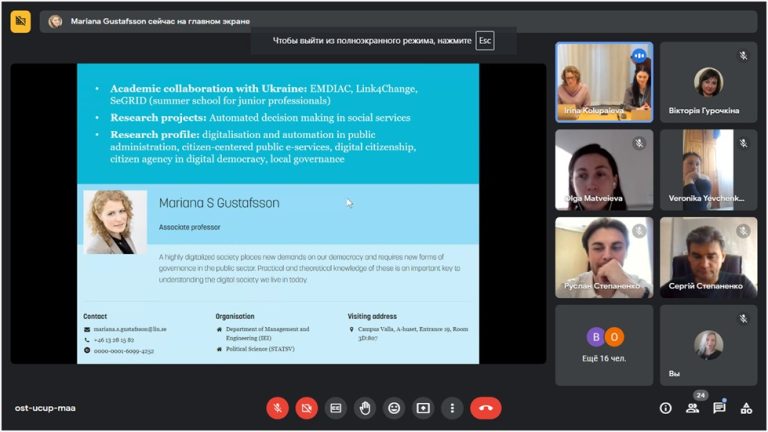Click muted mic icon on Вікторія Гурочкіна's tile
Screen dimensions: 768x432
pyautogui.click(x=743, y=56)
